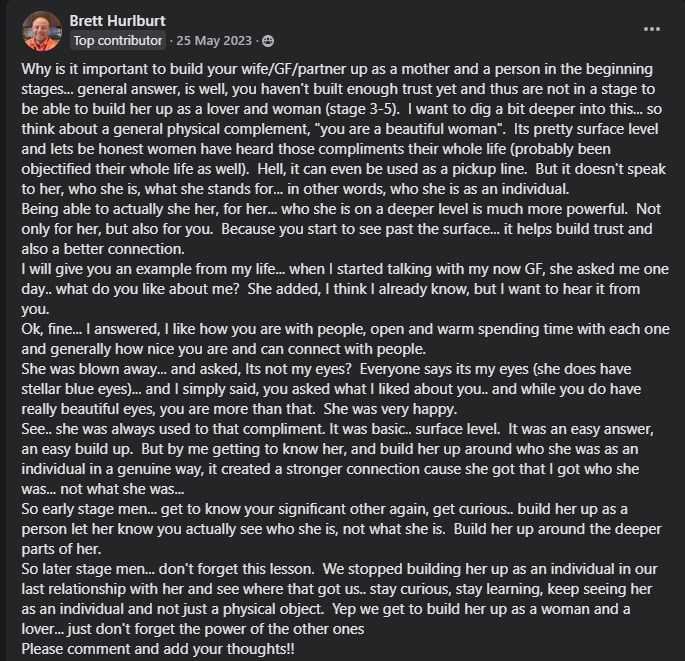Viewport: 685px width, 661px height.
Task: Open Brett Hurlburt's profile name link
Action: tap(119, 20)
